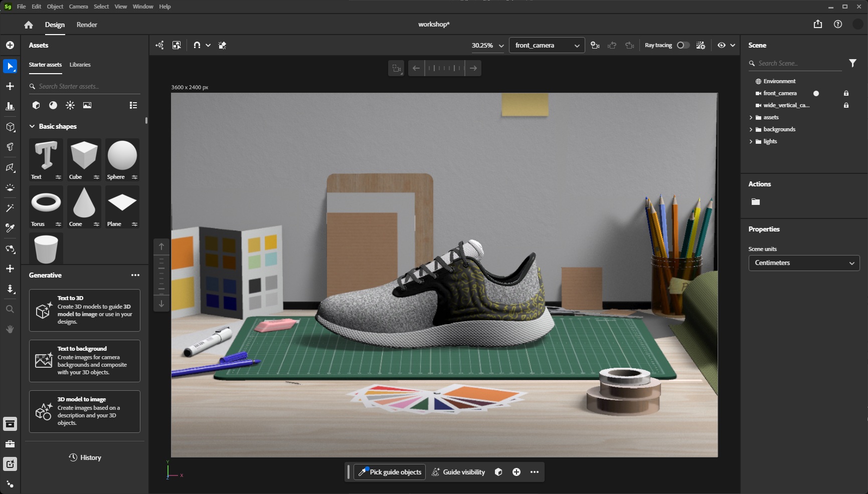Click the Home icon

click(x=29, y=25)
